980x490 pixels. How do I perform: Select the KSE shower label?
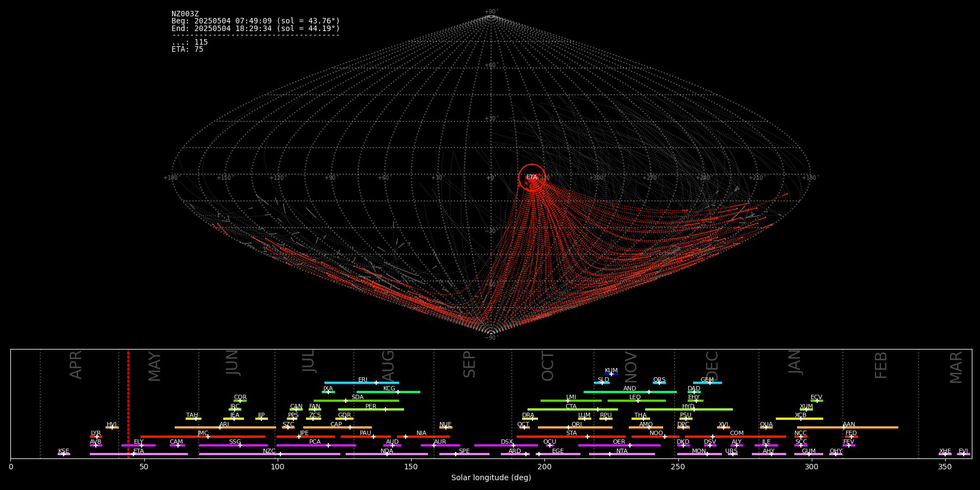64,451
